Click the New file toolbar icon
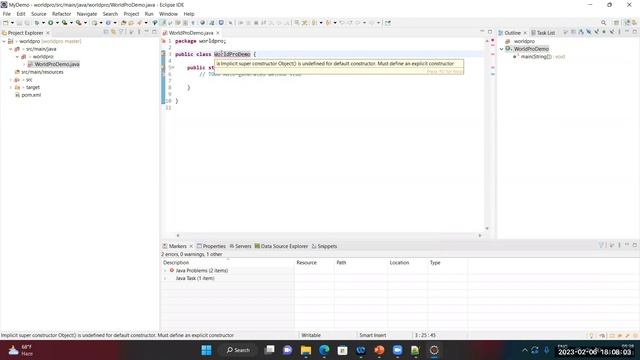The height and width of the screenshot is (360, 640). (x=6, y=23)
